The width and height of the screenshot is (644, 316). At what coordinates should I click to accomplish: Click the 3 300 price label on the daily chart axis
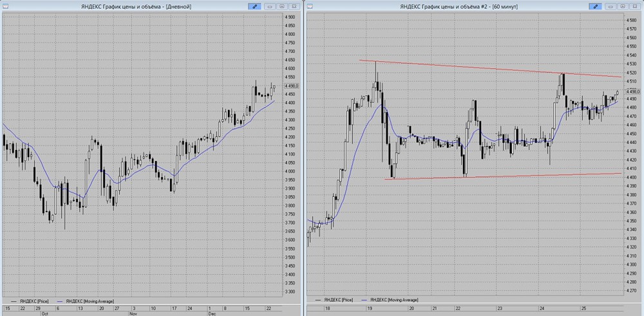point(291,292)
